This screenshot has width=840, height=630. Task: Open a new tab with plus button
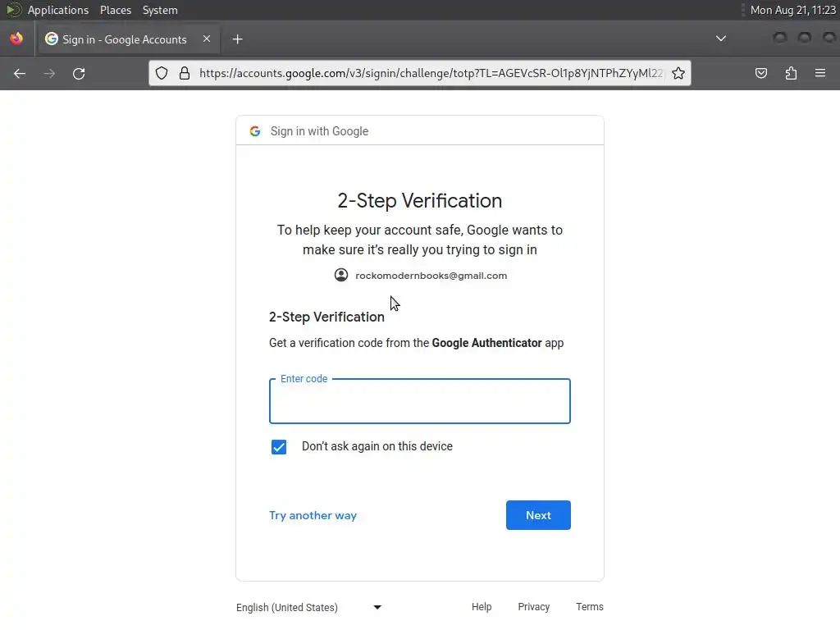(x=237, y=39)
